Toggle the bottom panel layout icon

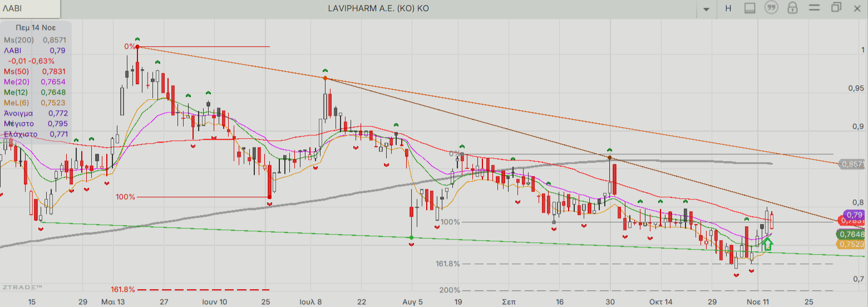pos(749,8)
